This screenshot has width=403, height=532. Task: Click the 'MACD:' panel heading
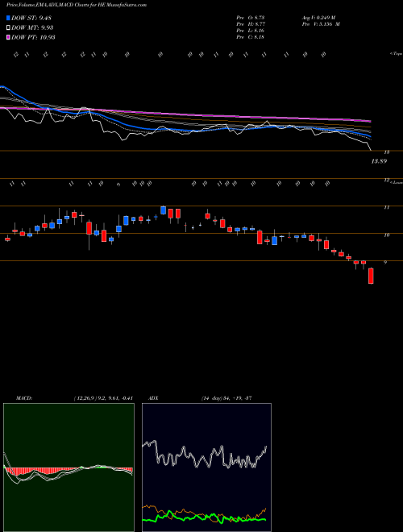pyautogui.click(x=23, y=398)
